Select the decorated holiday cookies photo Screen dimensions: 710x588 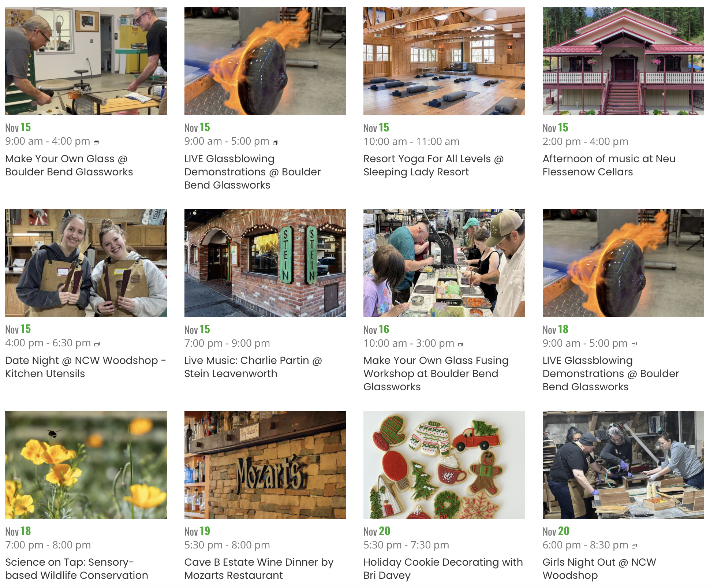coord(444,465)
